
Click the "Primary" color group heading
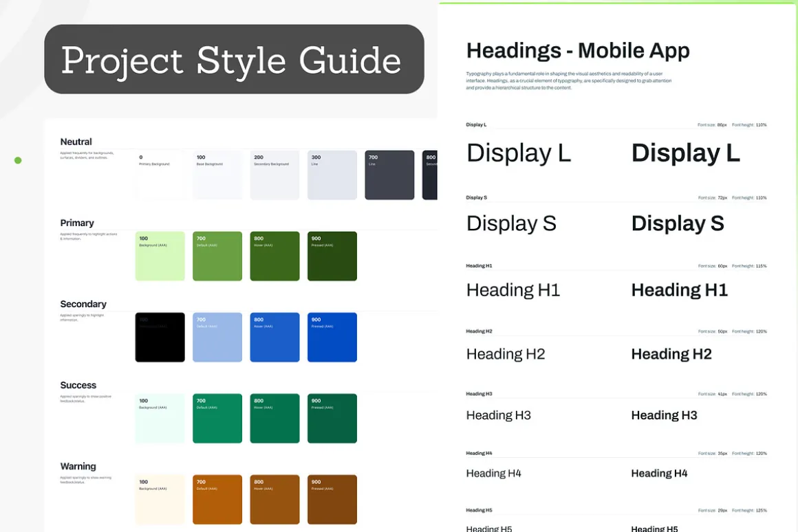point(77,223)
